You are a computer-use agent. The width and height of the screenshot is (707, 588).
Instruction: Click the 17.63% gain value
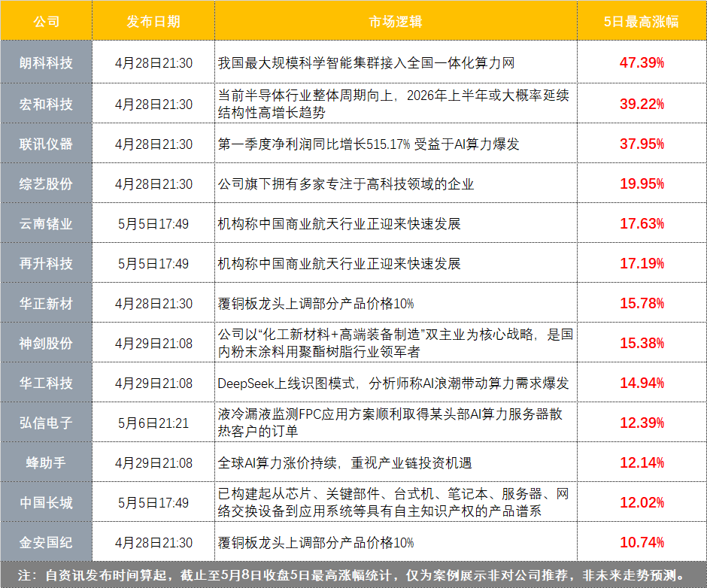coord(642,223)
